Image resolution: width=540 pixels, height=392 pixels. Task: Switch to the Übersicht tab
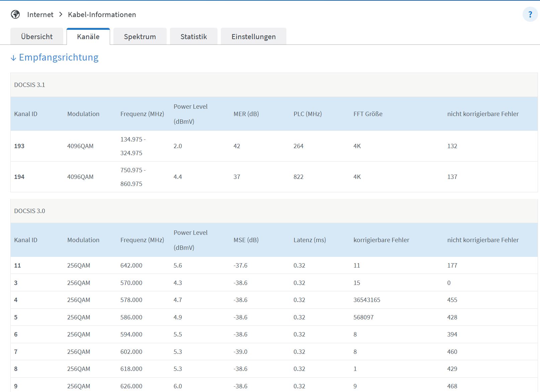coord(37,36)
